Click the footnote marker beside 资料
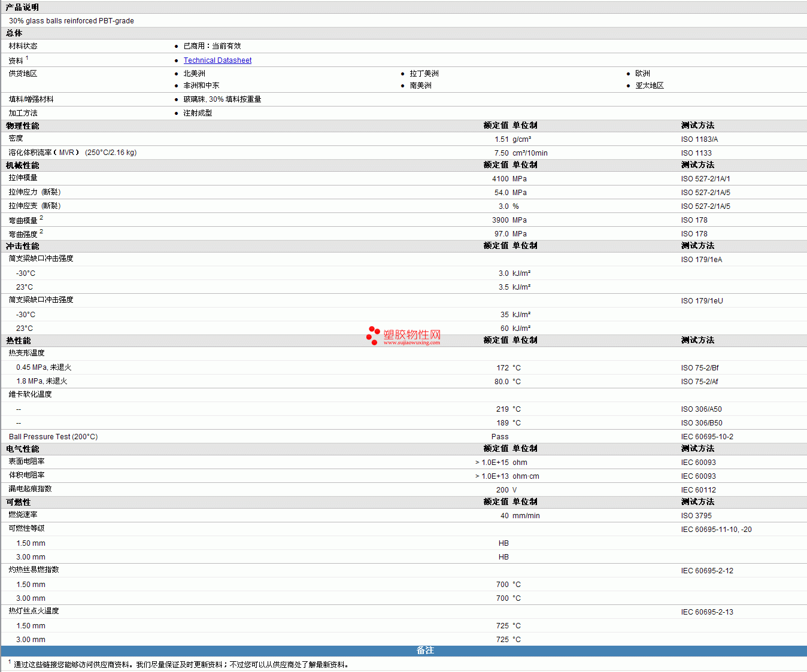The width and height of the screenshot is (807, 672). point(27,58)
